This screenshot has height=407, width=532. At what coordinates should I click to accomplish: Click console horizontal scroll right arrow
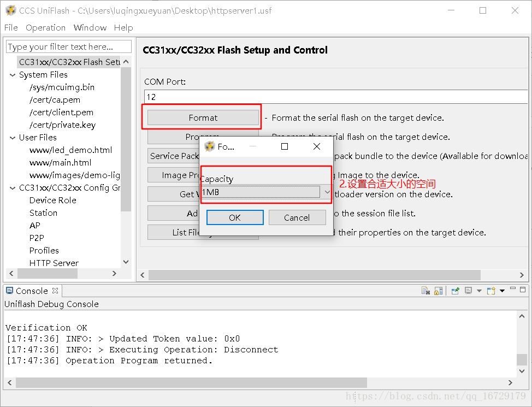tap(510, 382)
